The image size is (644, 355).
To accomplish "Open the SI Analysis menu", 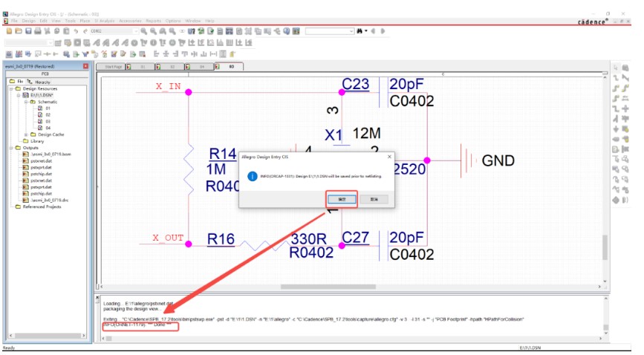I will pyautogui.click(x=105, y=21).
